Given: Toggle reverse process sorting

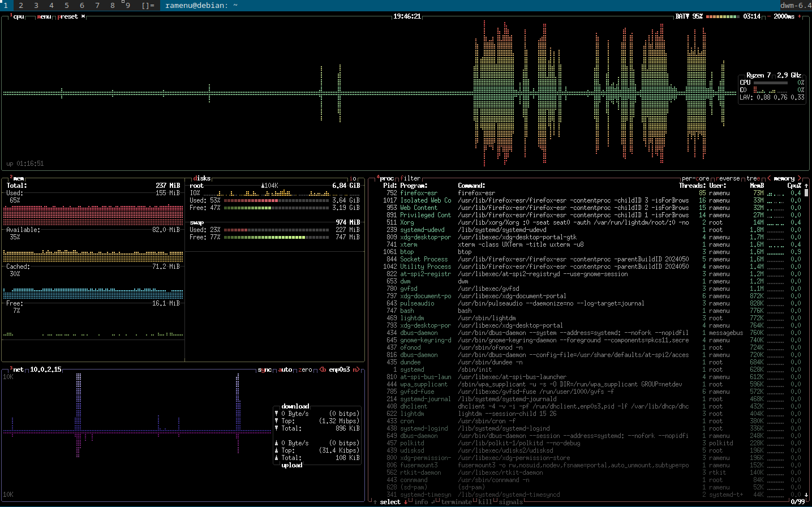Looking at the screenshot, I should [x=727, y=178].
